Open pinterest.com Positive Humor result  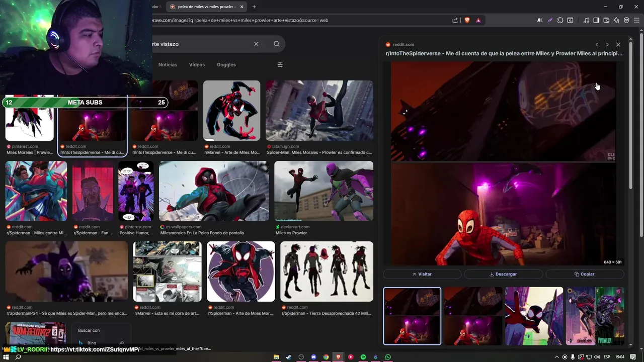136,191
